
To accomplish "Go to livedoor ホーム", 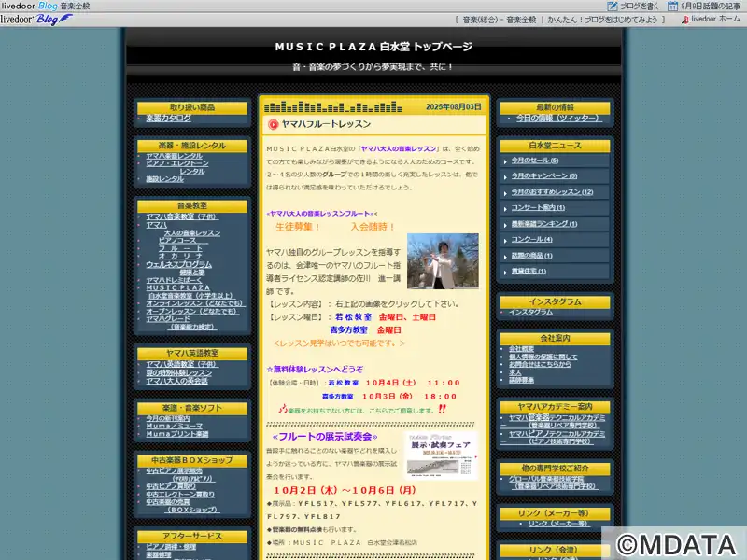I will pos(715,20).
